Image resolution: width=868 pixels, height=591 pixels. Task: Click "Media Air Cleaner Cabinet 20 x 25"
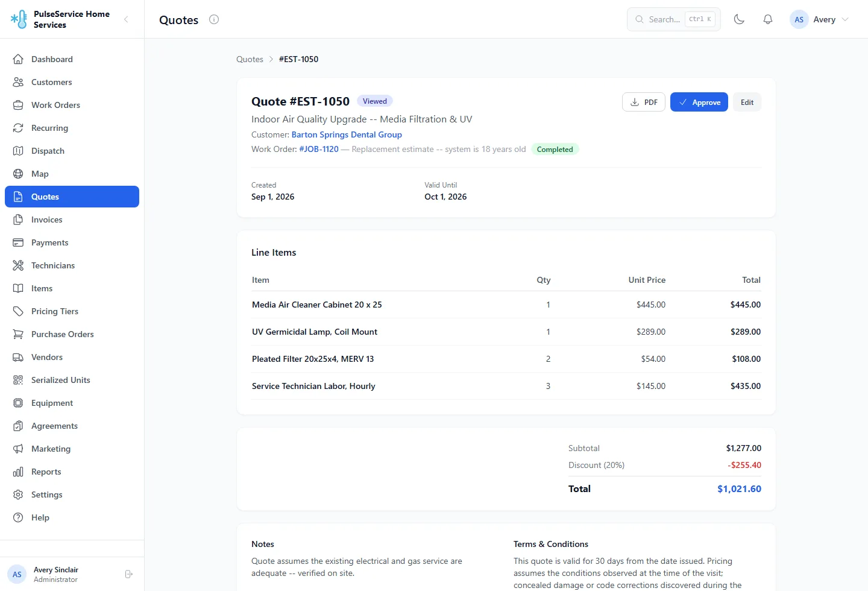[317, 305]
